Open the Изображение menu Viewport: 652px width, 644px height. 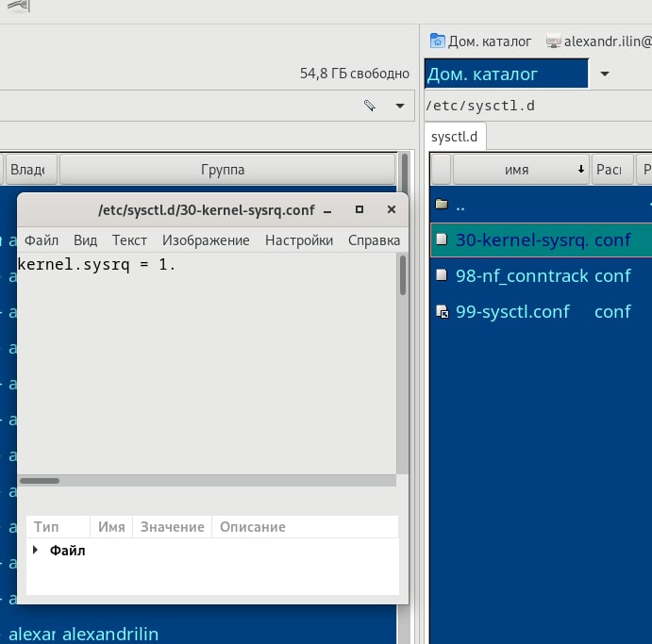[206, 240]
